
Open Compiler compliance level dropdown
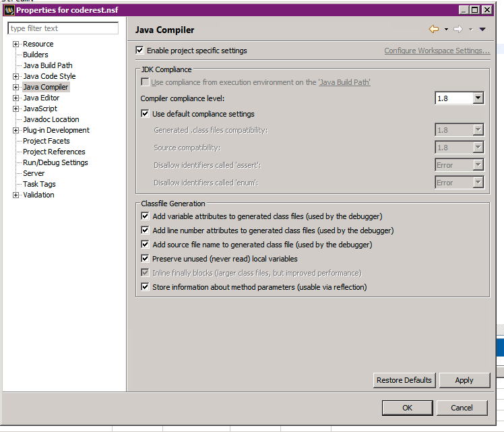[478, 98]
